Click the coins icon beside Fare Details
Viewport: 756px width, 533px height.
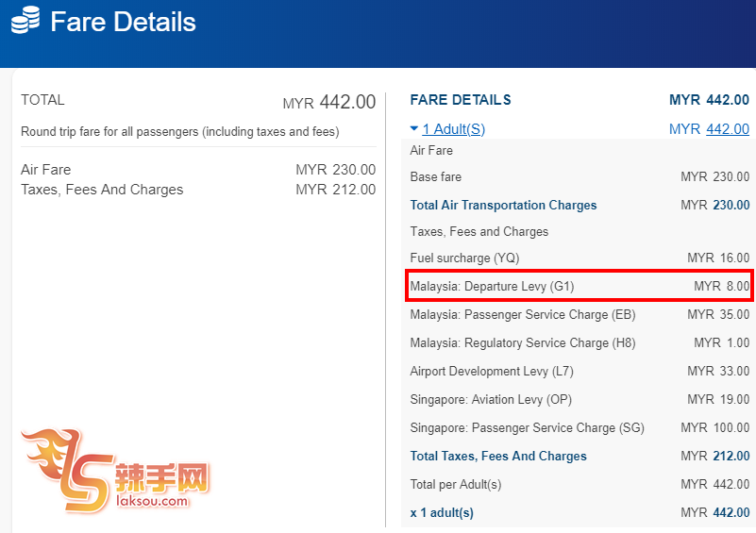pos(25,21)
